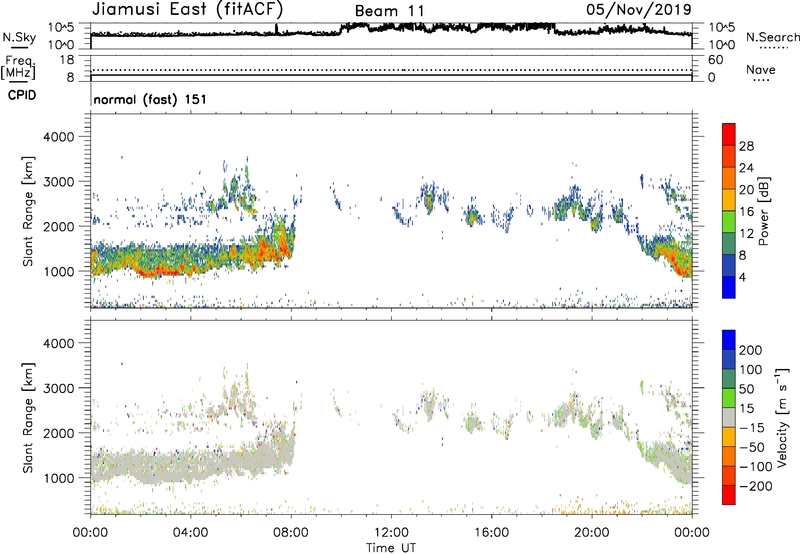The width and height of the screenshot is (800, 554).
Task: Click the "Jiamusi East (fitACF)" plot title
Action: tap(187, 9)
